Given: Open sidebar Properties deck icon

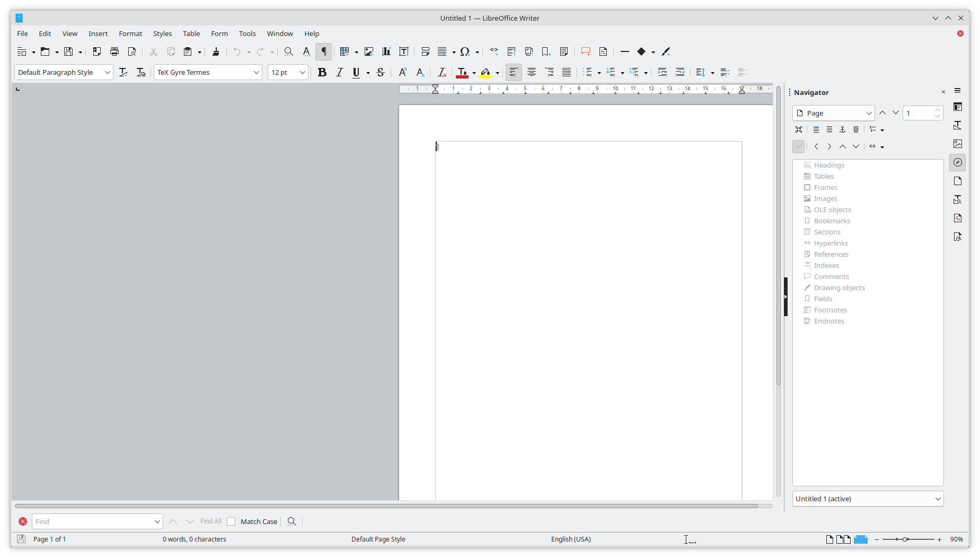Looking at the screenshot, I should (x=958, y=107).
